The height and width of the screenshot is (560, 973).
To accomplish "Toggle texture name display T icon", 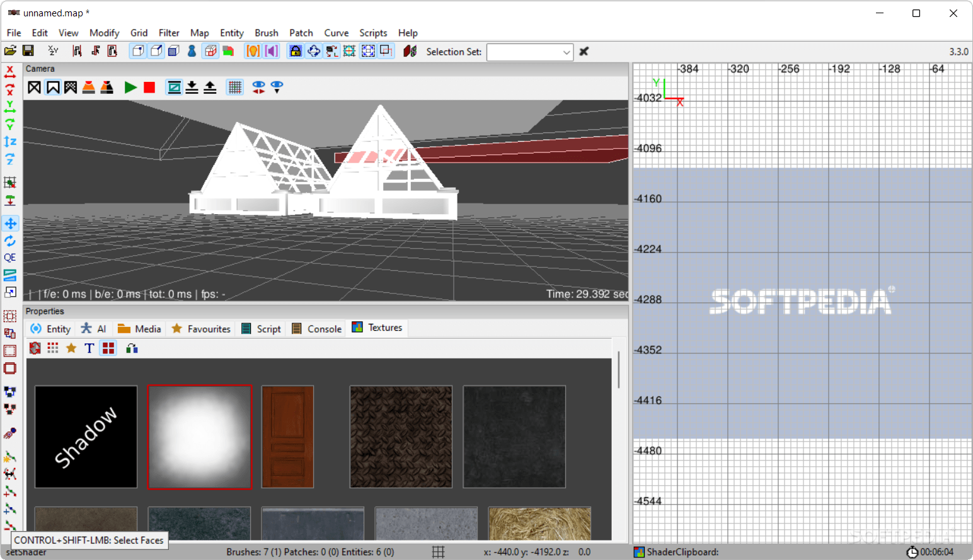I will [89, 348].
